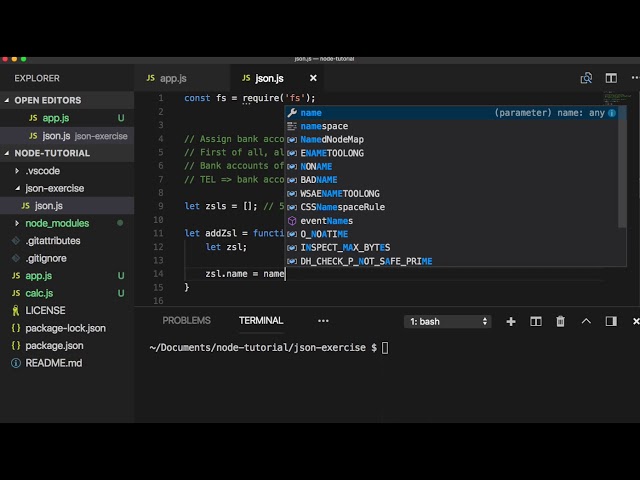Image resolution: width=640 pixels, height=480 pixels.
Task: Collapse the json-exercise folder
Action: [67, 189]
